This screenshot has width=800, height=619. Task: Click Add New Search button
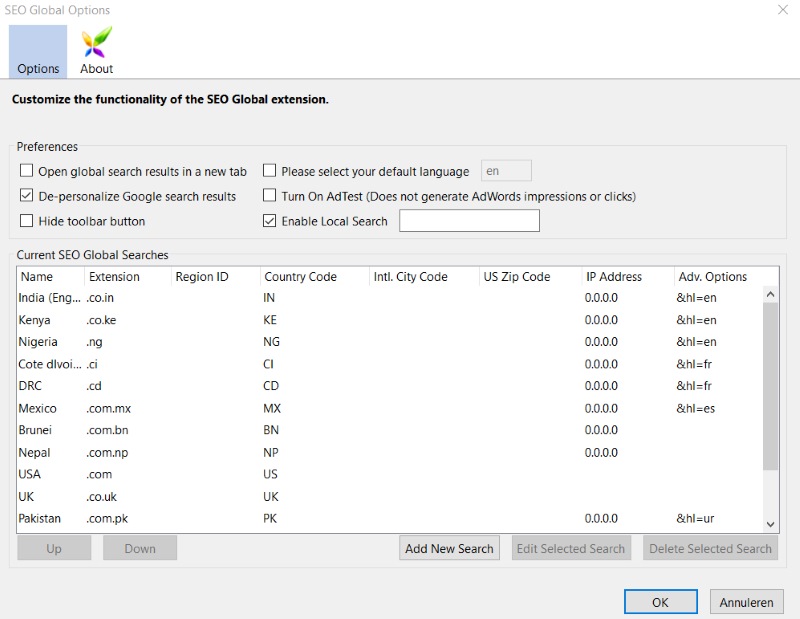[449, 548]
